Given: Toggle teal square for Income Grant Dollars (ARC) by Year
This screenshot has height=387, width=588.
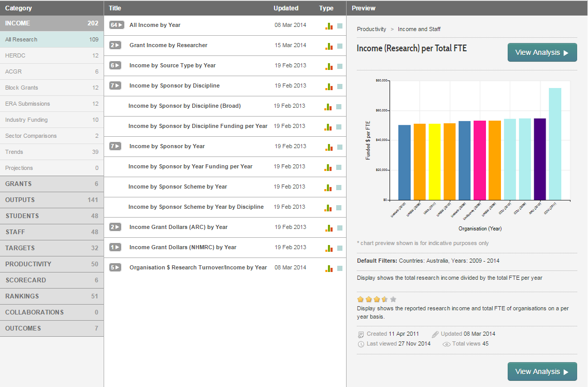Looking at the screenshot, I should click(x=340, y=228).
